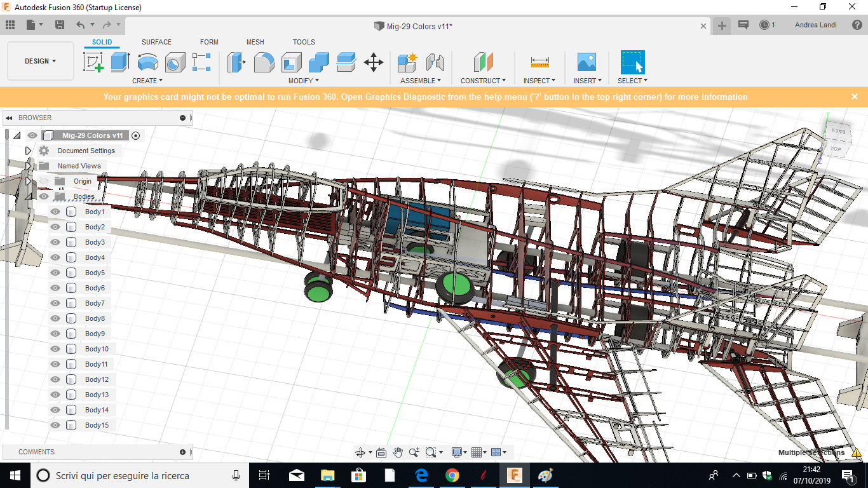Click the Offset Plane construct icon
The height and width of the screenshot is (488, 868).
tap(484, 62)
